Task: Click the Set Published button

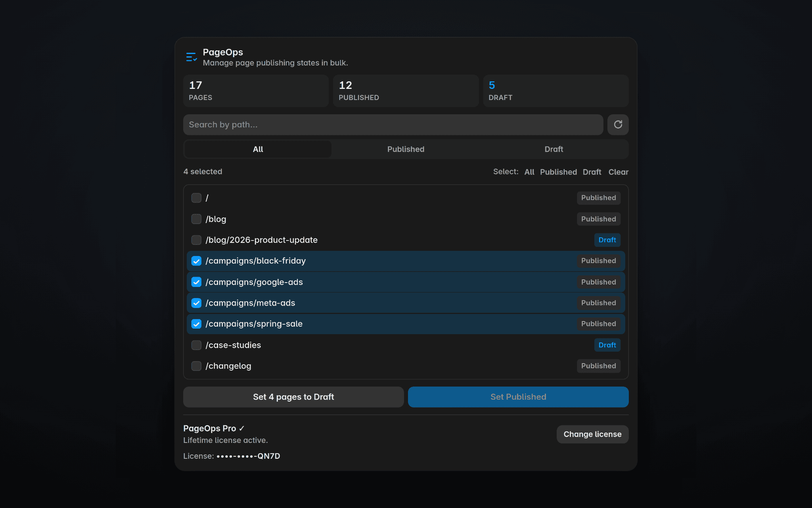Action: pos(518,397)
